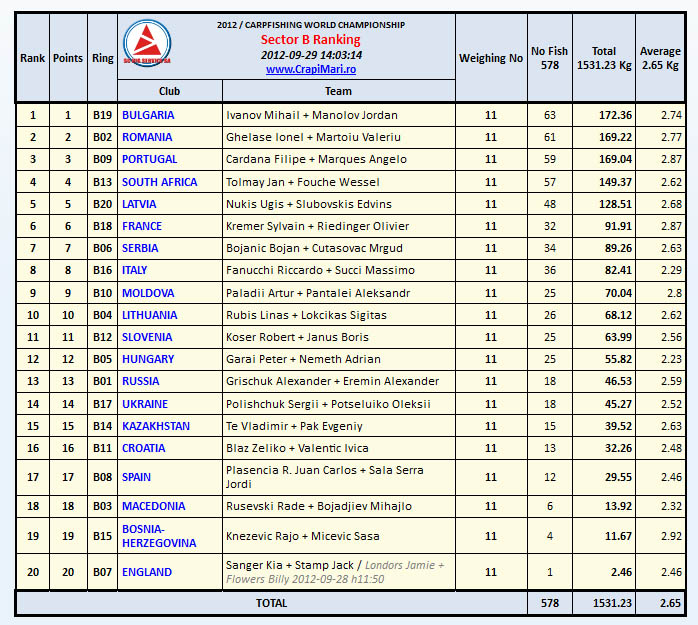This screenshot has width=698, height=625.
Task: Click total weight 128.51
Action: point(615,204)
